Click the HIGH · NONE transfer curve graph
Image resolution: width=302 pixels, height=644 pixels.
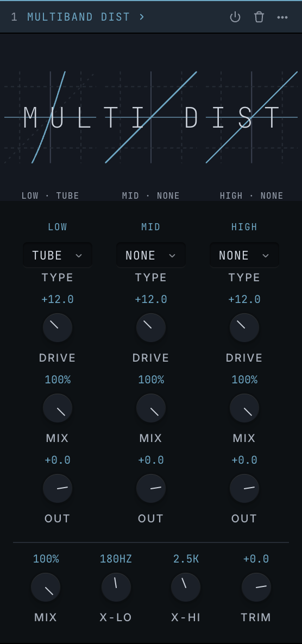click(251, 117)
